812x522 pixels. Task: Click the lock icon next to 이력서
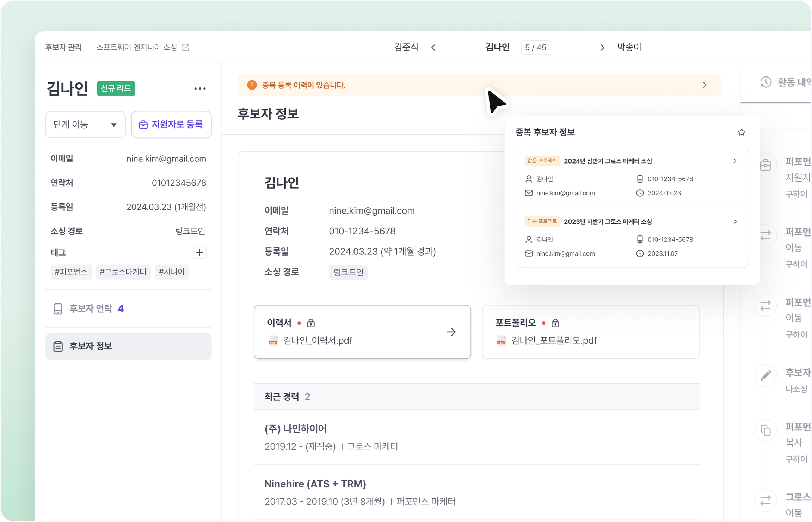pyautogui.click(x=310, y=323)
